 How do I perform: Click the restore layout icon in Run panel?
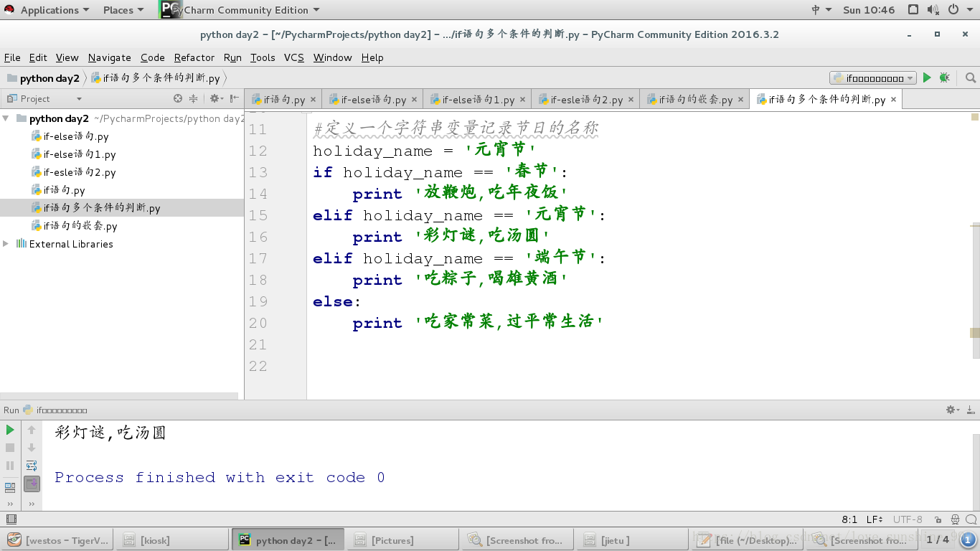[x=10, y=488]
